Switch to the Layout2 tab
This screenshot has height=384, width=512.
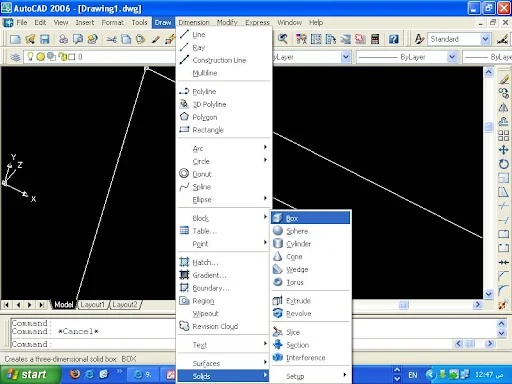point(125,304)
